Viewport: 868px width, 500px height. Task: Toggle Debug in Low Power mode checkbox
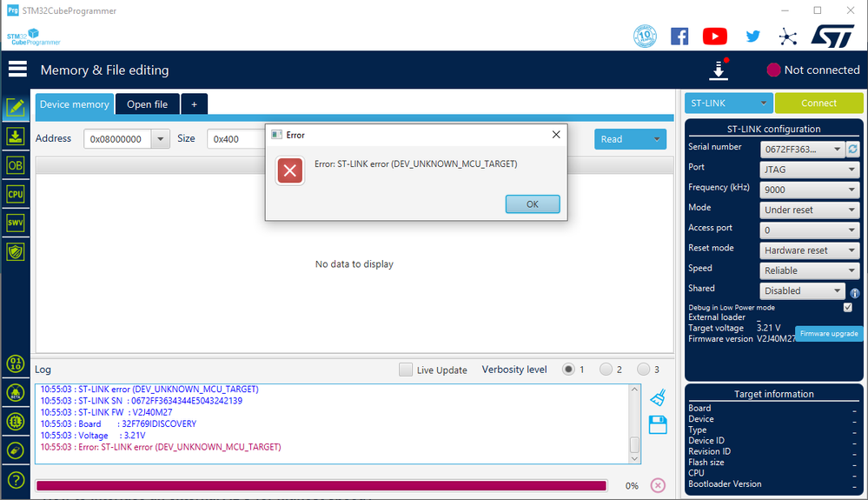pos(847,307)
